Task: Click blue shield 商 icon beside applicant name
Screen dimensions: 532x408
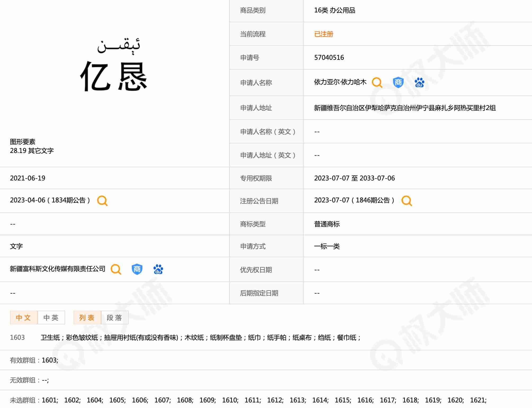Action: (x=398, y=83)
